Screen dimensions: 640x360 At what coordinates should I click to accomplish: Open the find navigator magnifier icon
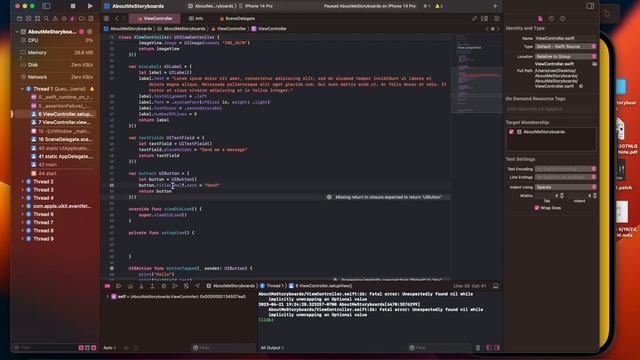click(46, 18)
